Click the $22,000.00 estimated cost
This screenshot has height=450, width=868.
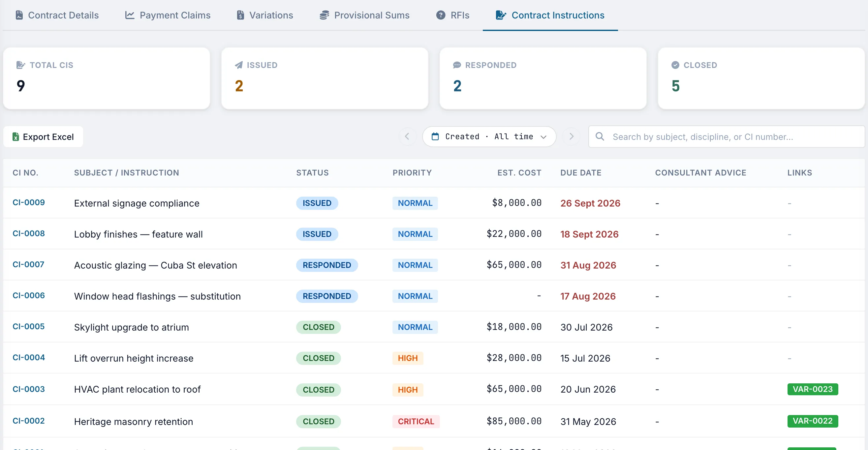pyautogui.click(x=514, y=234)
